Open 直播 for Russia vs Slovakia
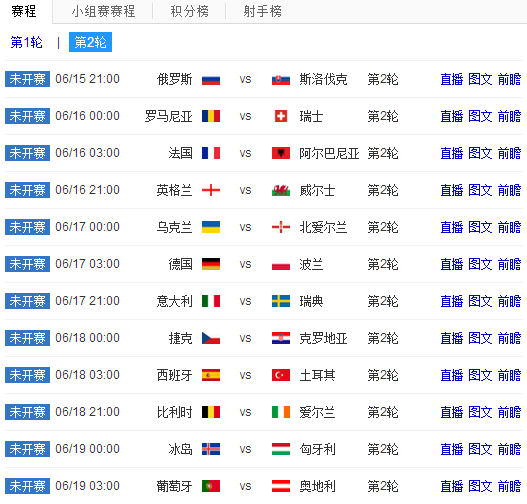 (452, 79)
